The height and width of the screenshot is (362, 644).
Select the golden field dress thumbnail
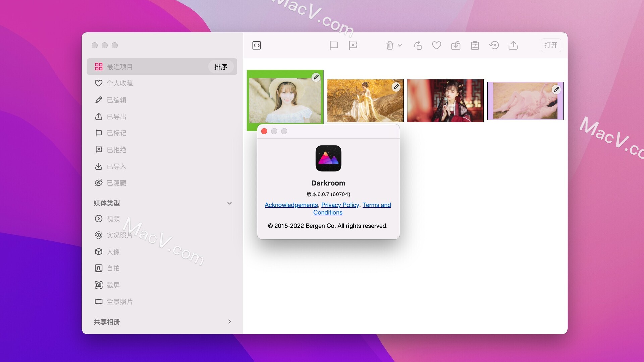[365, 101]
